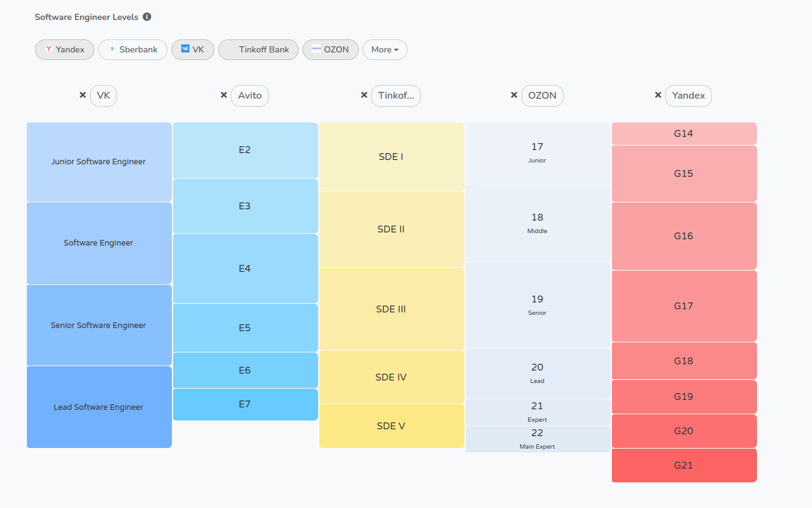Select Yandex G18 level block
The width and height of the screenshot is (812, 508).
click(684, 361)
